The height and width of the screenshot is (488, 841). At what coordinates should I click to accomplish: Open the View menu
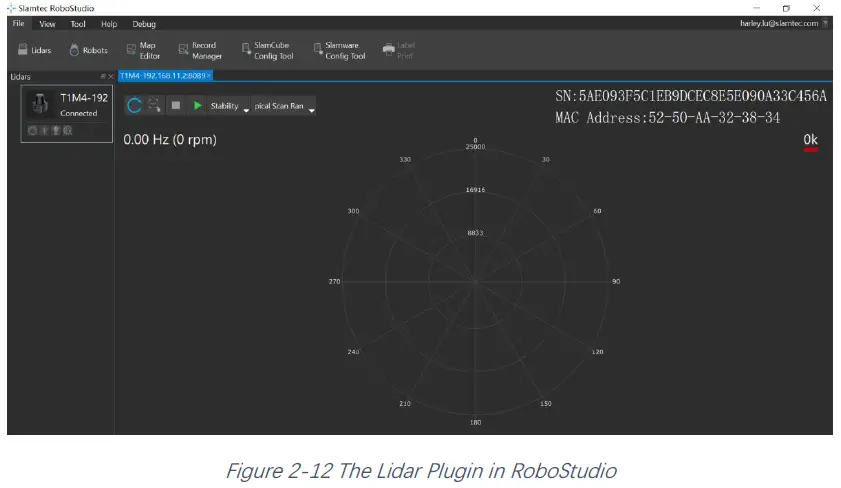pos(47,24)
